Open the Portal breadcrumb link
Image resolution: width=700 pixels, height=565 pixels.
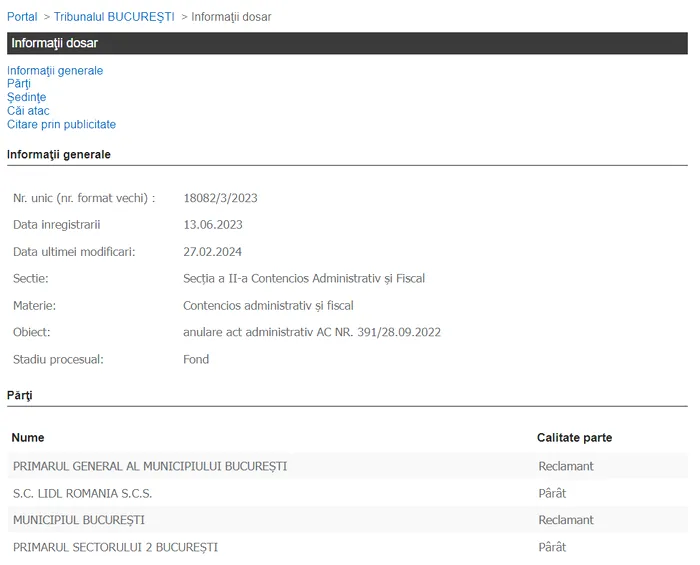(x=22, y=17)
